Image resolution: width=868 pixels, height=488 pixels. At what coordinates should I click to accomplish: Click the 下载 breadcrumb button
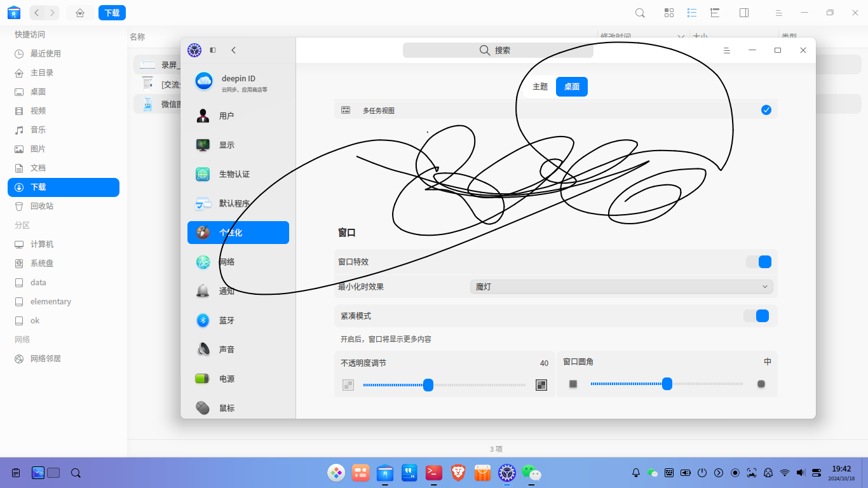(x=112, y=13)
